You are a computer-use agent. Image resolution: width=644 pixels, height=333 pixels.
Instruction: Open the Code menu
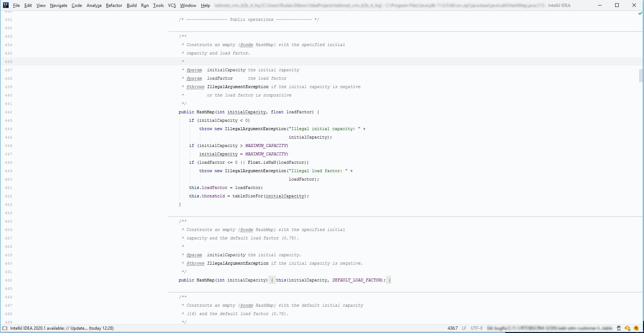(77, 5)
